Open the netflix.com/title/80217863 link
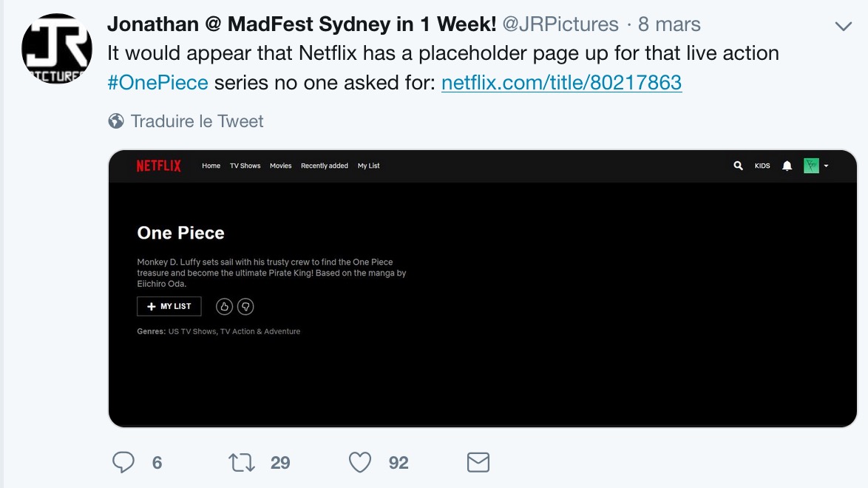Viewport: 868px width, 488px height. pyautogui.click(x=561, y=82)
